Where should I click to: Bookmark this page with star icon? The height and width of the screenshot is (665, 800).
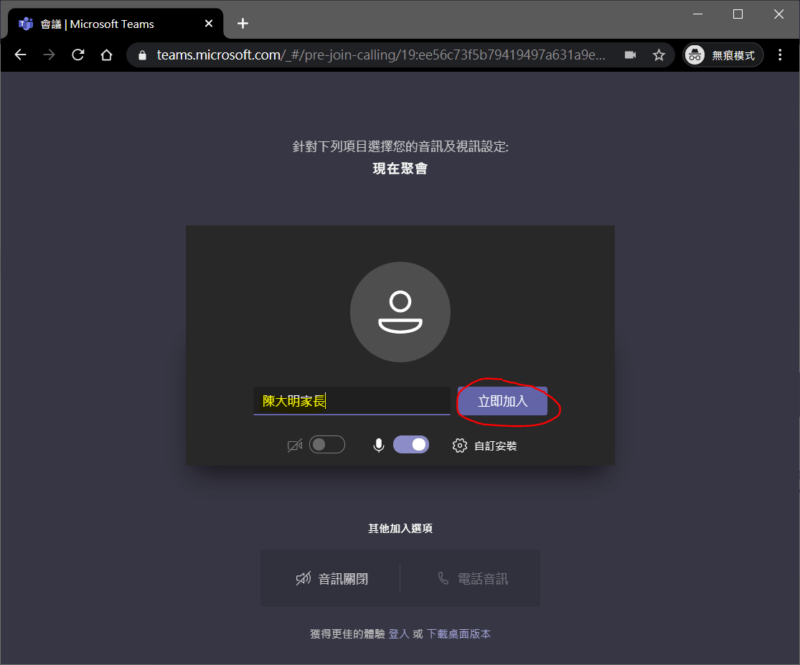click(x=659, y=55)
